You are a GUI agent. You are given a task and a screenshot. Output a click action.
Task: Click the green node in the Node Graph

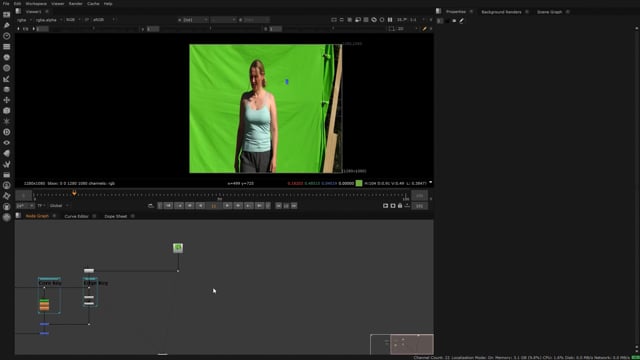click(x=178, y=248)
